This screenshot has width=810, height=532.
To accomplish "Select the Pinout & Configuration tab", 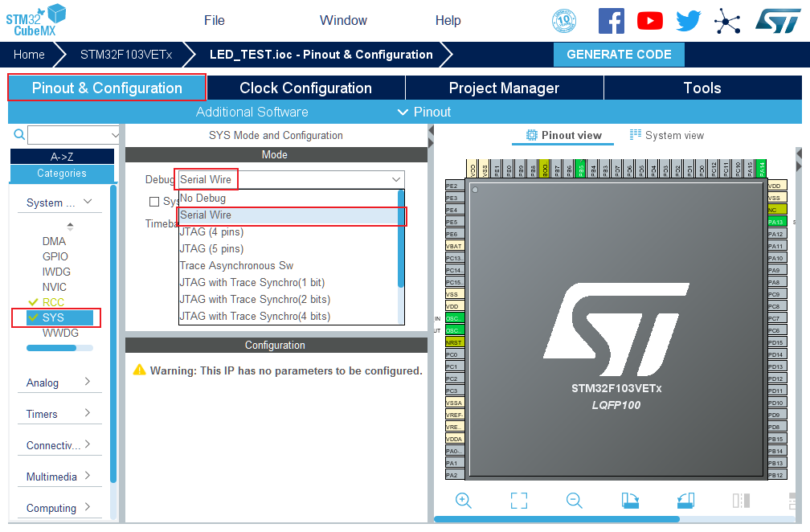I will pos(107,88).
